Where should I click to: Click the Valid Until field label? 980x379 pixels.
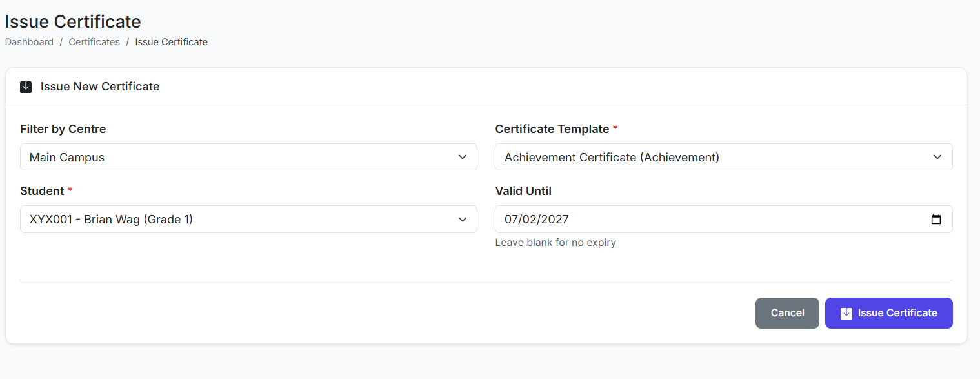[x=523, y=191]
